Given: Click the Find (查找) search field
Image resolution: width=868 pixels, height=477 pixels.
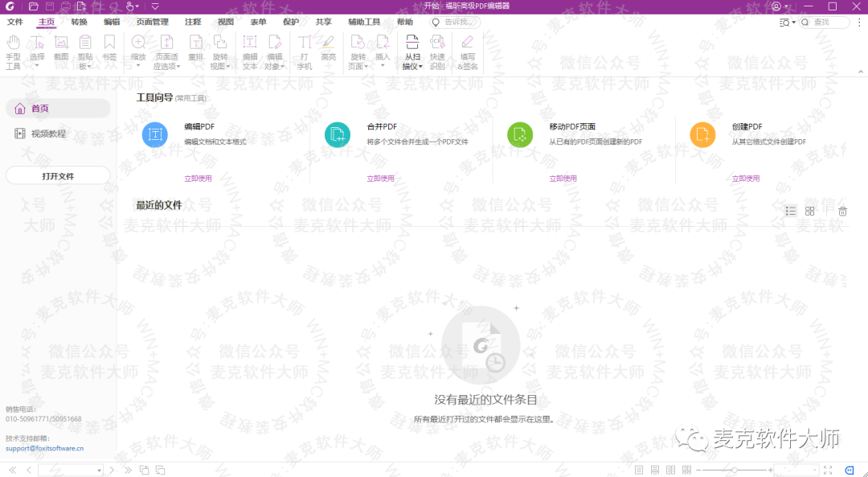Looking at the screenshot, I should [824, 23].
